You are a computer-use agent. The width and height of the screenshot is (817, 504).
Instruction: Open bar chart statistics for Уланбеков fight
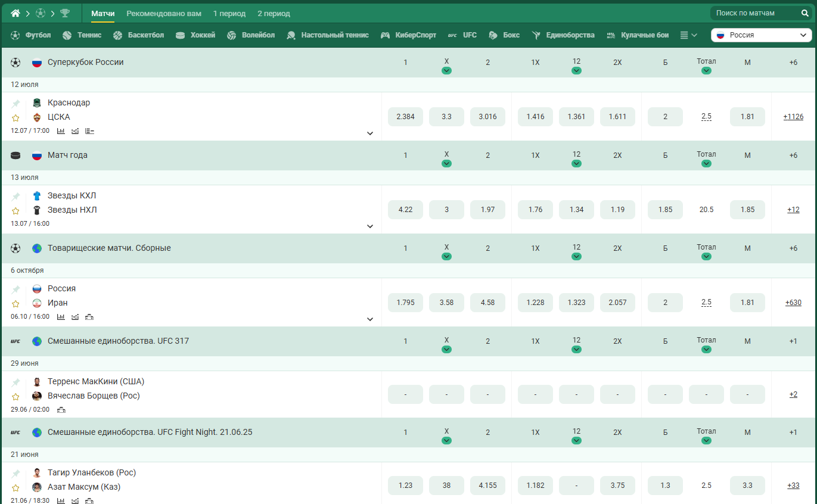61,501
